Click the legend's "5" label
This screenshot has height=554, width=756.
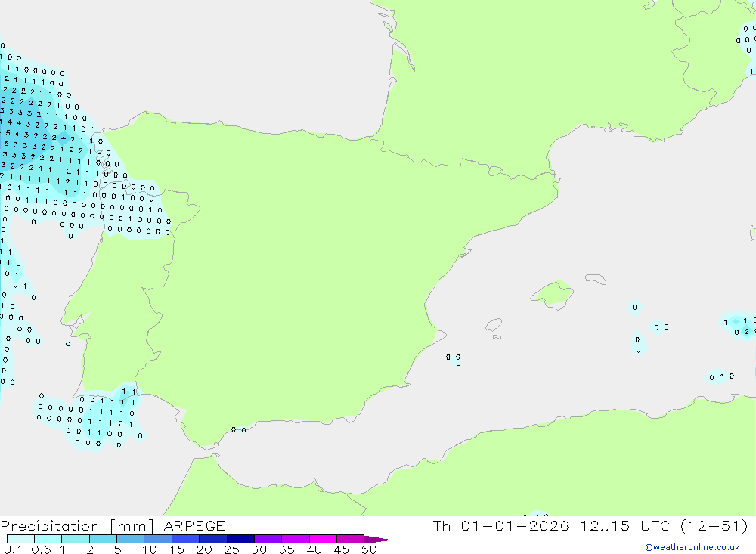click(117, 549)
